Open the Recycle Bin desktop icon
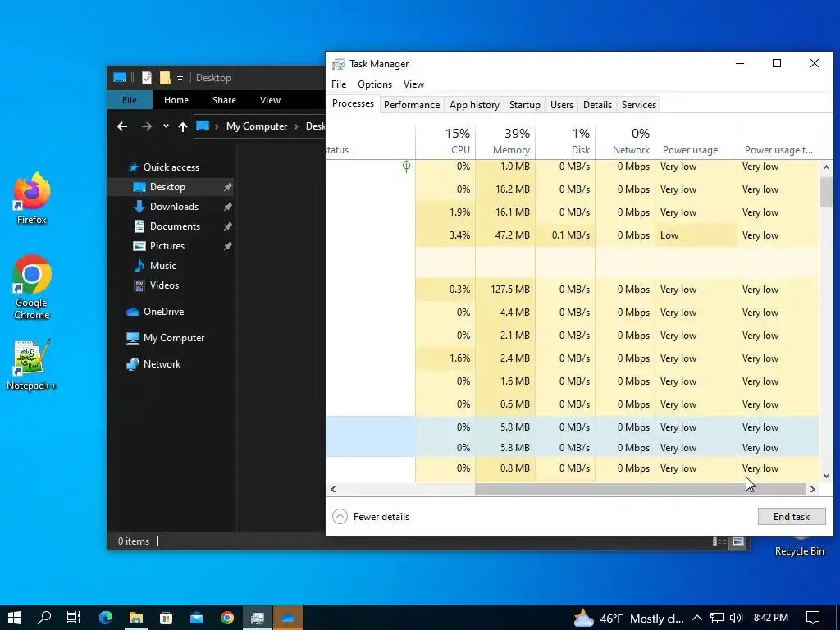Image resolution: width=840 pixels, height=630 pixels. 799,546
